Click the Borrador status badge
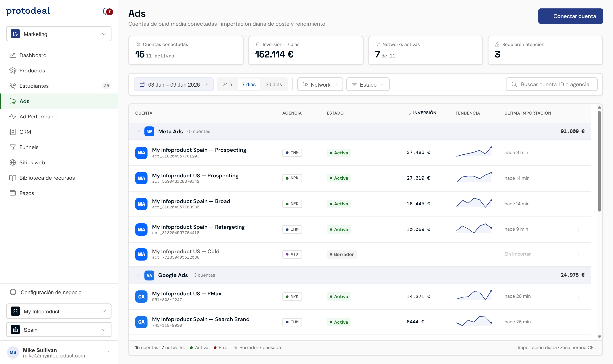 pyautogui.click(x=342, y=254)
